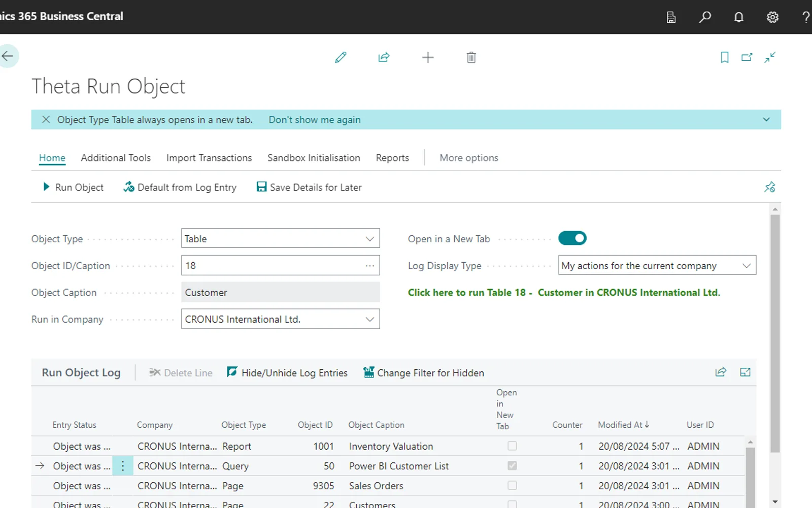812x508 pixels.
Task: Expand the Run Object Log part
Action: [x=745, y=372]
